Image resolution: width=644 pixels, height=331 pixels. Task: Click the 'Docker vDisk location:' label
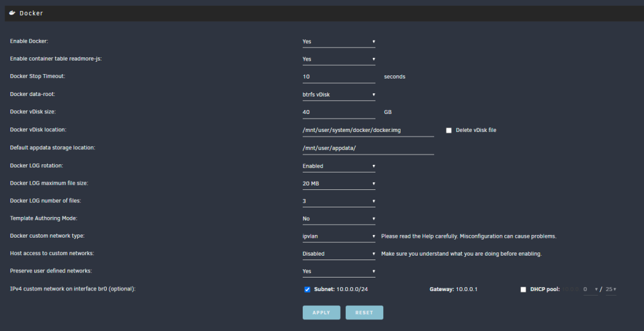click(38, 130)
